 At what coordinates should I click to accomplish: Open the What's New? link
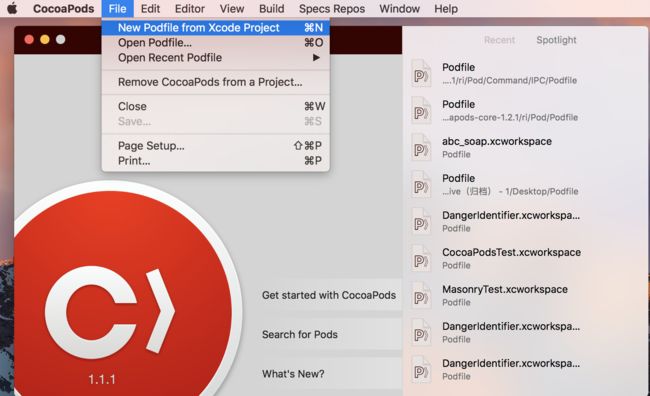coord(329,374)
